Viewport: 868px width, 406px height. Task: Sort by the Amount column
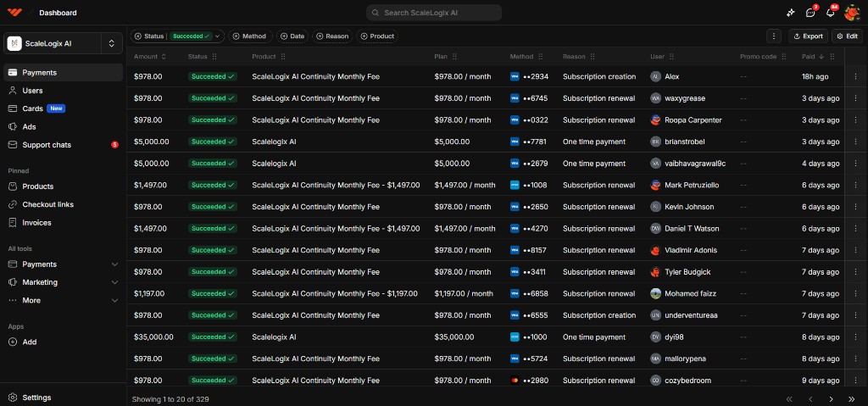click(149, 57)
